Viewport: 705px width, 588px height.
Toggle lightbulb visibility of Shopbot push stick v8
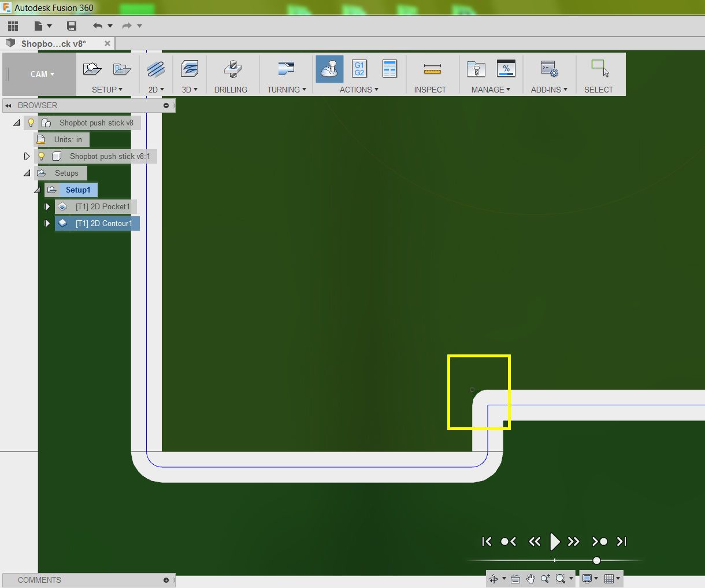[31, 123]
